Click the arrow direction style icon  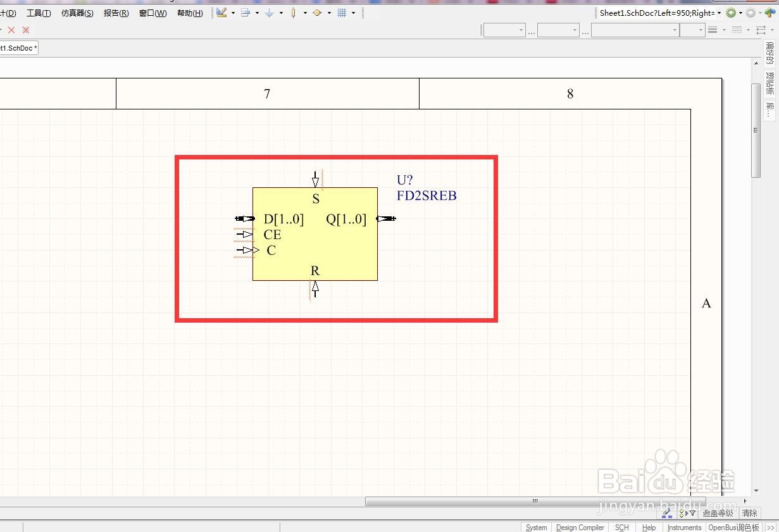click(761, 30)
